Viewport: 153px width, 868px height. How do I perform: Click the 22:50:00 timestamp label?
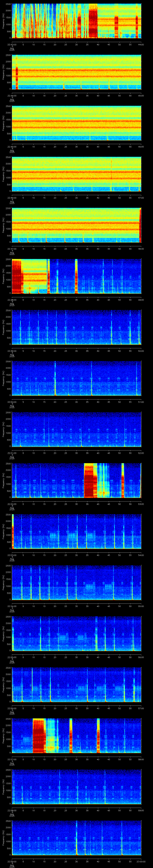12,402
